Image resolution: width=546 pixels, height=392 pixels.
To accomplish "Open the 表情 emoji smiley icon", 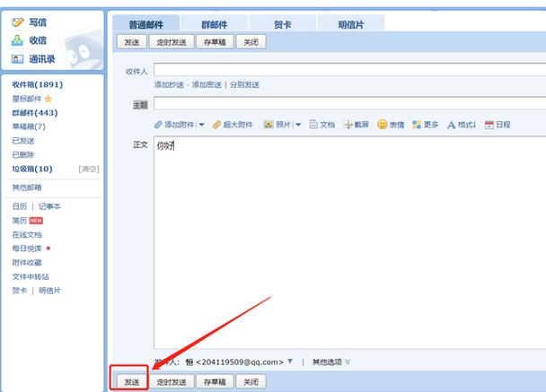I will pos(382,125).
